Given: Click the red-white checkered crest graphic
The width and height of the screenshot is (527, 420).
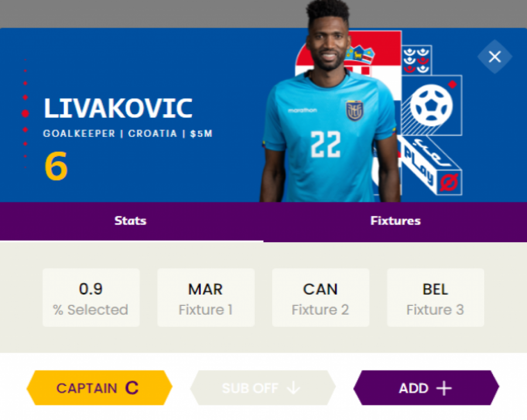Looking at the screenshot, I should point(416,60).
